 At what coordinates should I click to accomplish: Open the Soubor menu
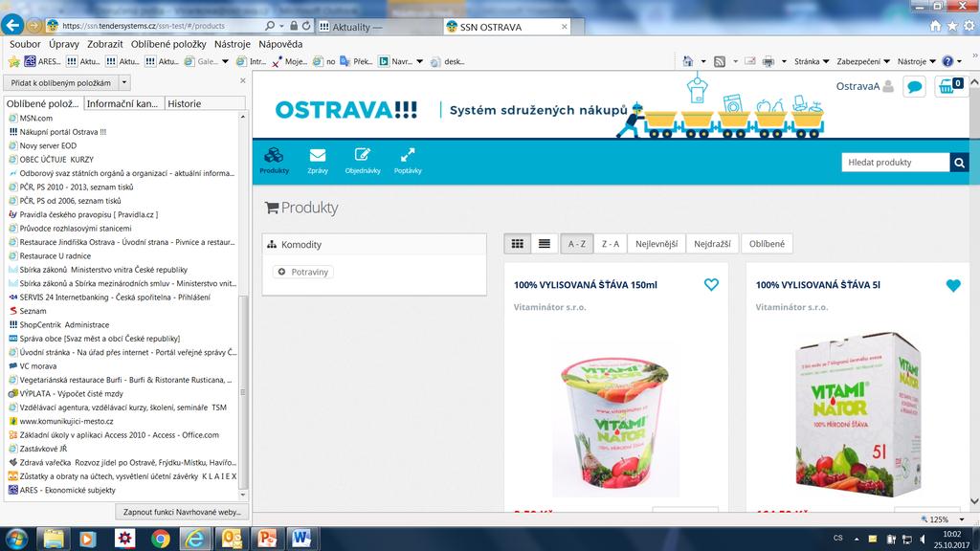coord(25,44)
